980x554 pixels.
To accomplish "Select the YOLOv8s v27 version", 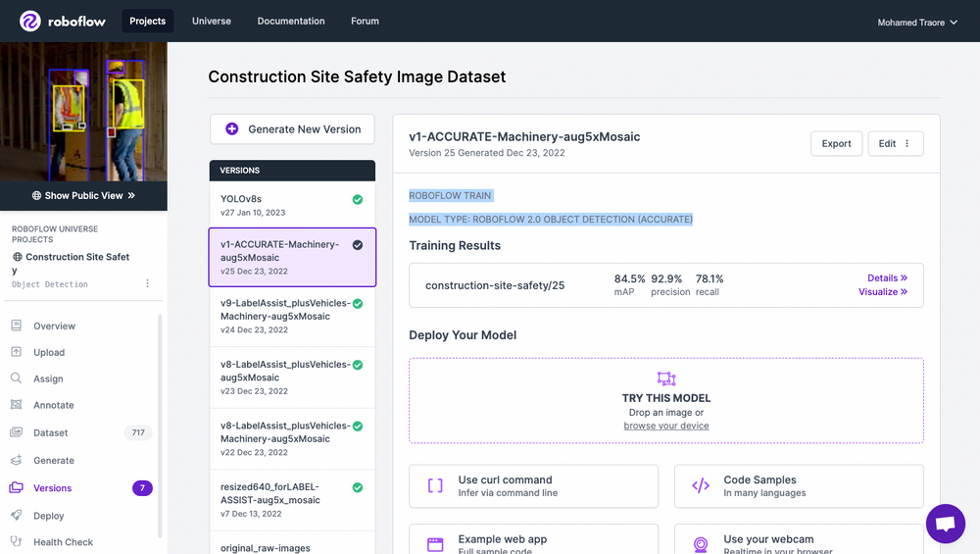I will [292, 205].
